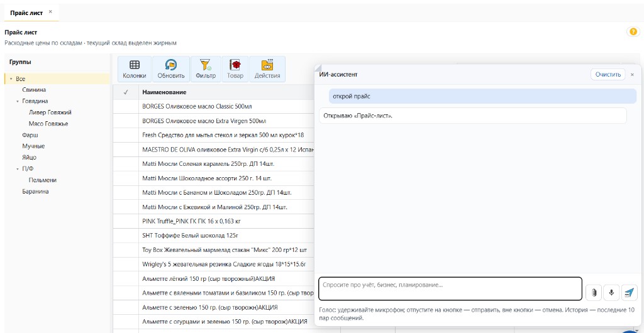Click the paperclip attach file icon
Image resolution: width=644 pixels, height=333 pixels.
pyautogui.click(x=594, y=292)
